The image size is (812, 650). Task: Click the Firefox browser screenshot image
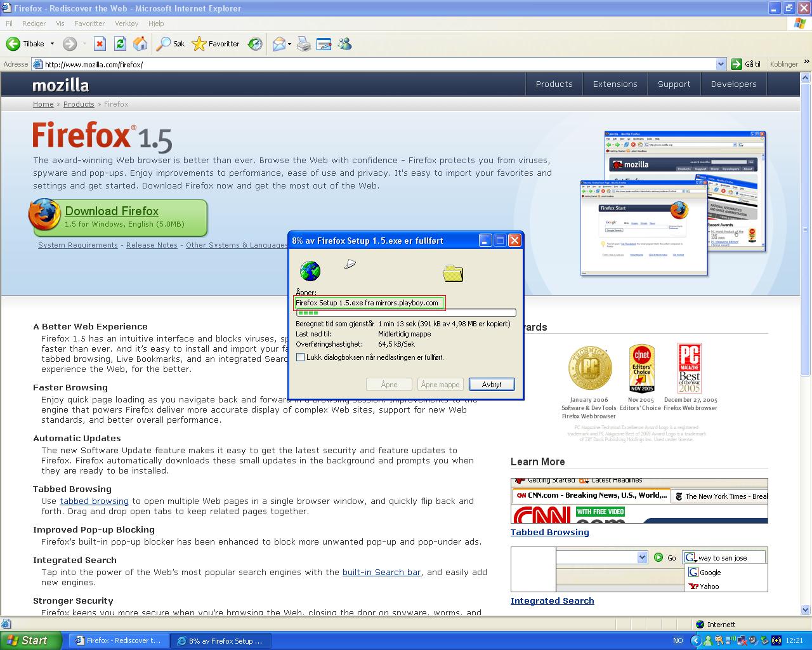(673, 203)
